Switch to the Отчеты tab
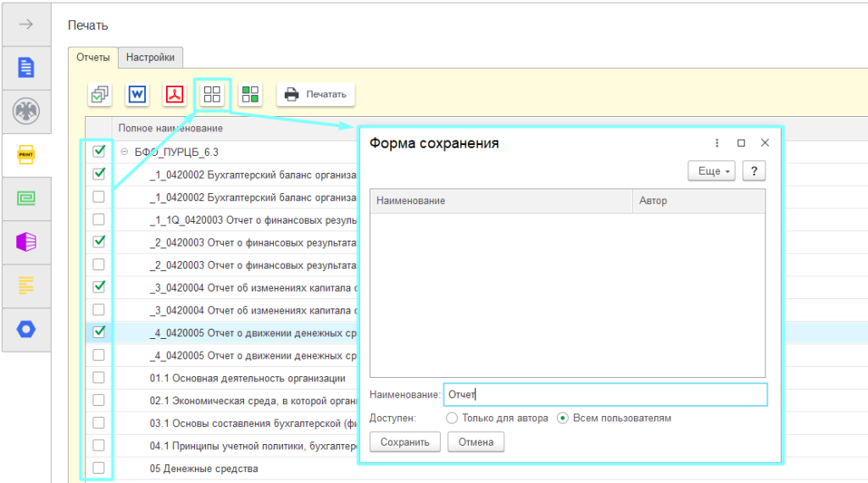 tap(93, 58)
